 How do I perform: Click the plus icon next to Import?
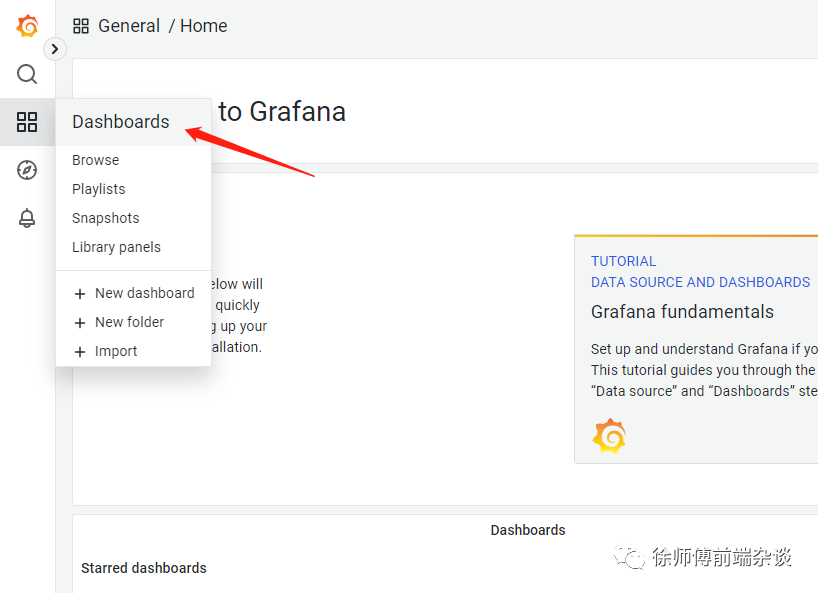point(80,352)
